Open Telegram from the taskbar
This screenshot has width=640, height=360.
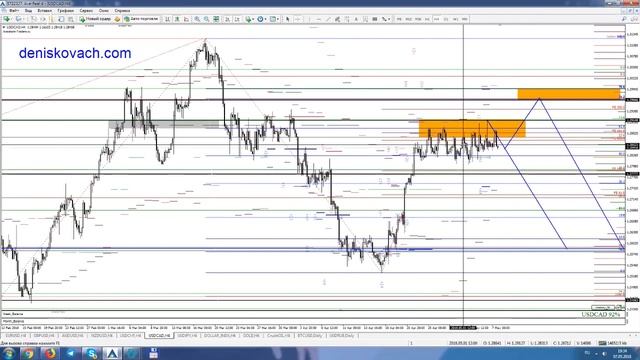[71, 353]
